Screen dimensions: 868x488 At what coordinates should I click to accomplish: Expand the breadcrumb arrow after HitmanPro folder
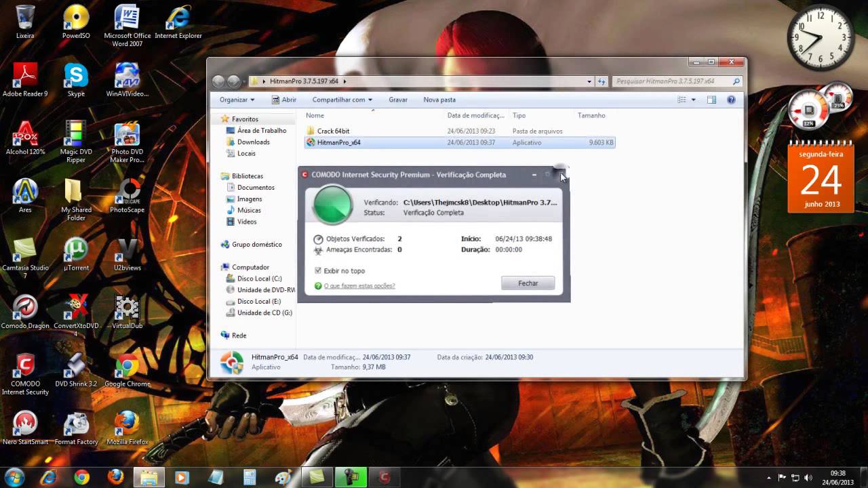click(344, 81)
